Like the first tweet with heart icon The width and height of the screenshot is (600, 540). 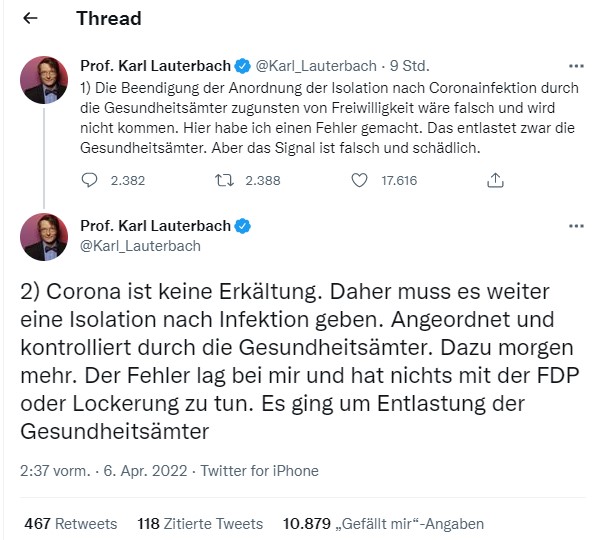(x=361, y=181)
